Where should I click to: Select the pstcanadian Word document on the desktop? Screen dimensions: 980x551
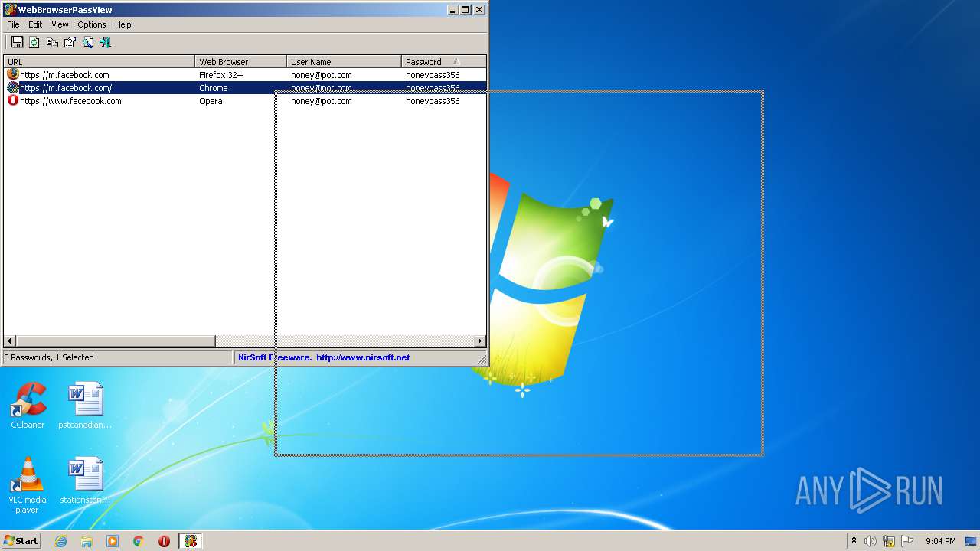(x=85, y=406)
